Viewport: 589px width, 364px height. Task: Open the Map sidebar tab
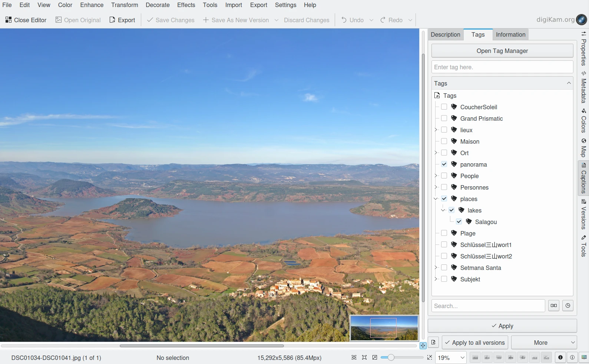[583, 148]
